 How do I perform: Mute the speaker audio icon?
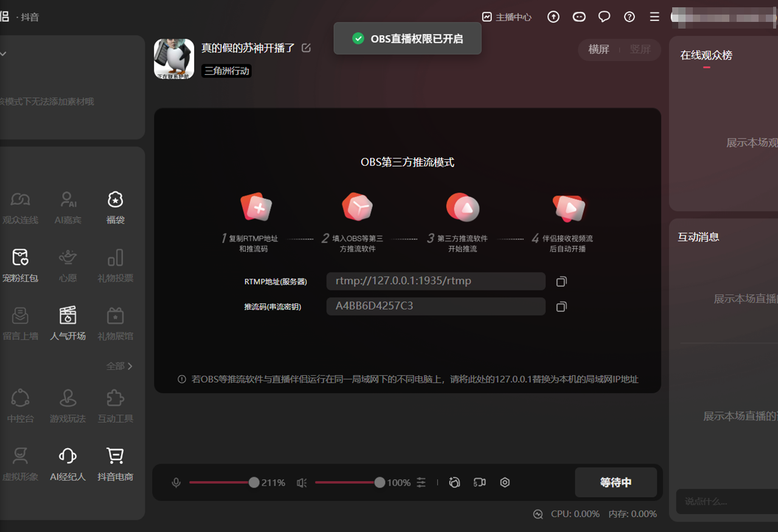pos(301,483)
